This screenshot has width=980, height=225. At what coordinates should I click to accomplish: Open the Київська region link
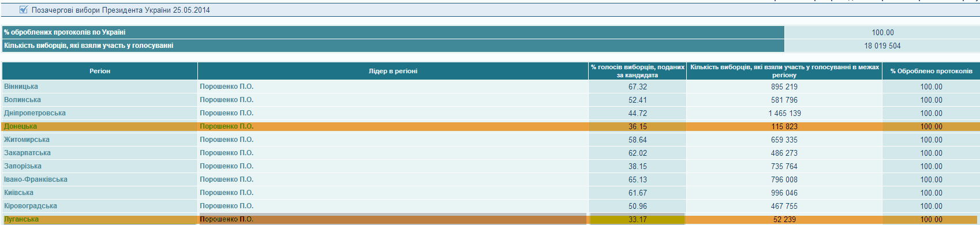click(x=18, y=193)
